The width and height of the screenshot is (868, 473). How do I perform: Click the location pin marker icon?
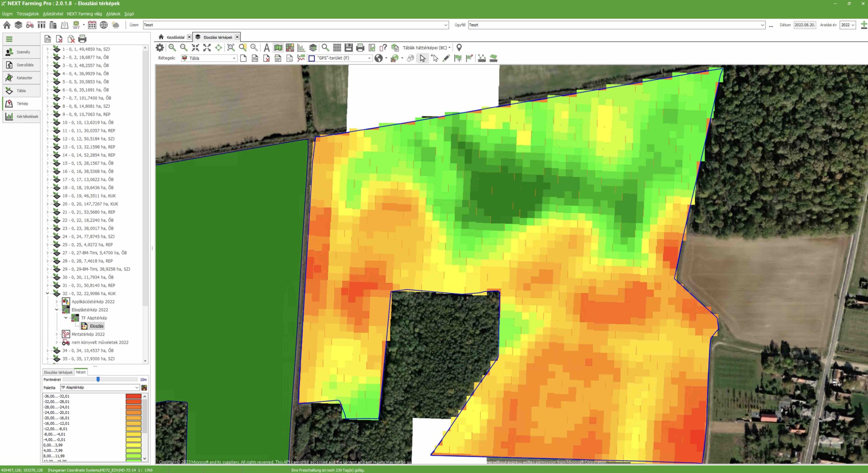[459, 48]
